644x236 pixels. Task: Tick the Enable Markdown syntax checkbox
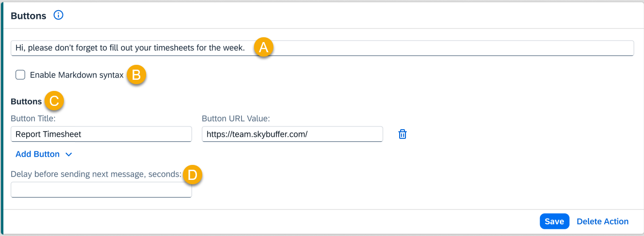(x=20, y=75)
